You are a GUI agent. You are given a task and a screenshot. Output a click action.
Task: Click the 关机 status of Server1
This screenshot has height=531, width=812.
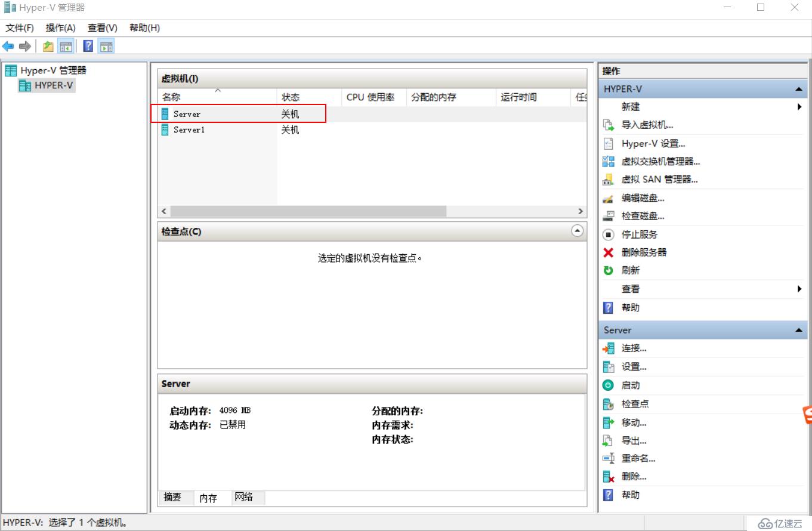click(290, 129)
